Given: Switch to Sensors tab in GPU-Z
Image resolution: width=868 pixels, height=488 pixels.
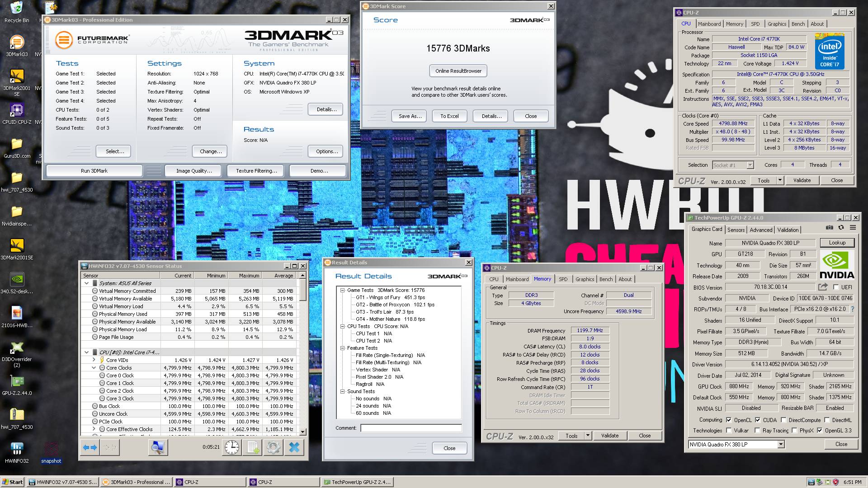Looking at the screenshot, I should tap(736, 230).
